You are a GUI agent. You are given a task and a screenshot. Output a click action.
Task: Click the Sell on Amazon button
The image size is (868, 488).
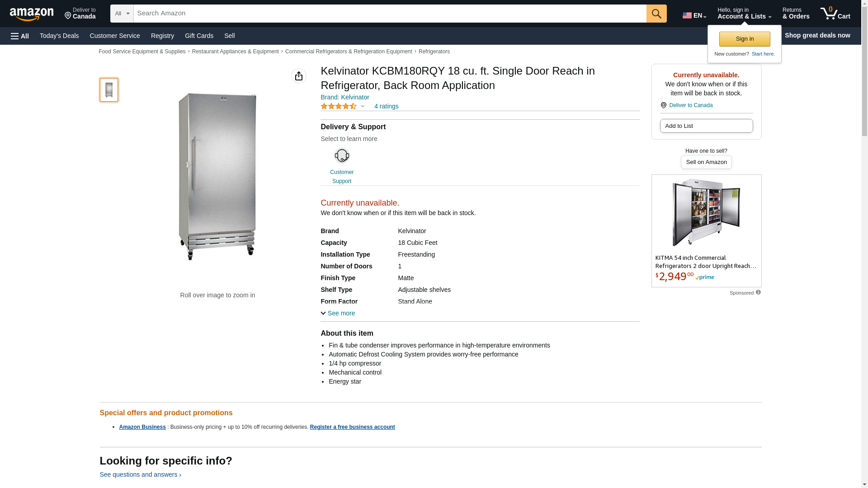(706, 162)
